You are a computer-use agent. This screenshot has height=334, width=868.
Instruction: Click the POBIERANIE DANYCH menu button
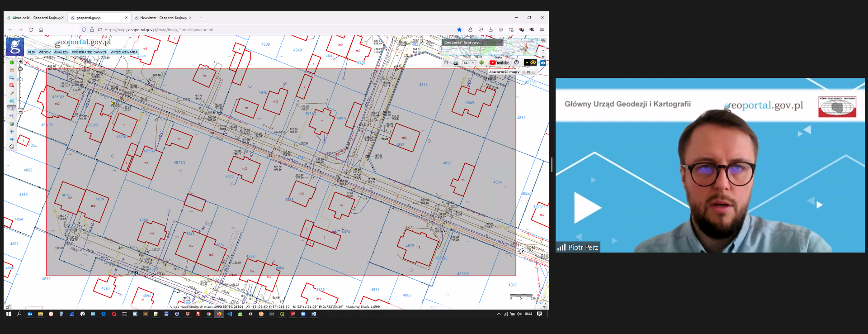click(x=90, y=52)
